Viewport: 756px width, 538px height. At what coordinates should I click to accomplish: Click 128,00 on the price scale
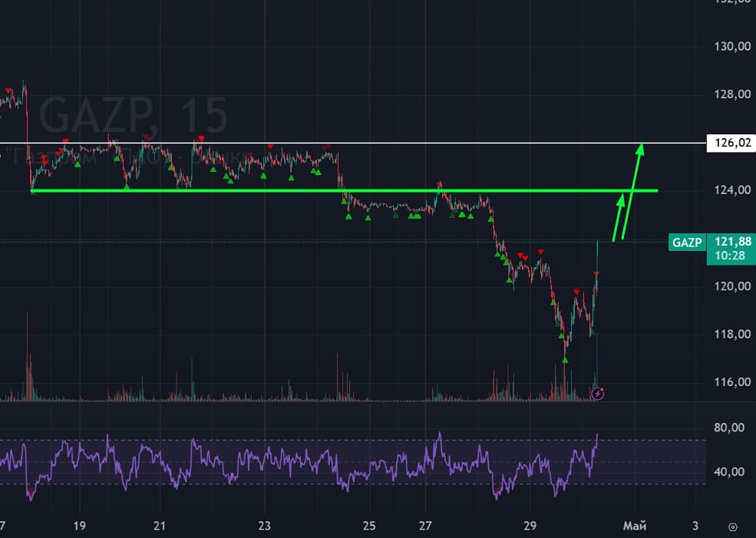pos(732,94)
